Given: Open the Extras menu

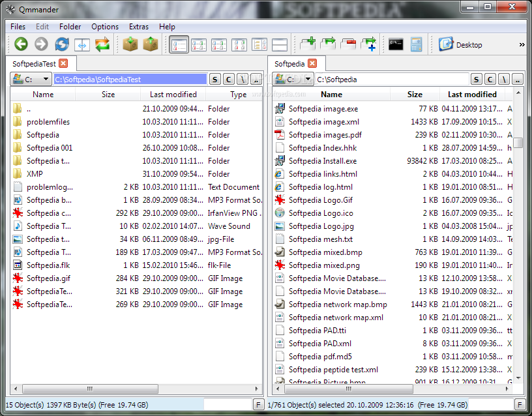Looking at the screenshot, I should click(x=139, y=27).
